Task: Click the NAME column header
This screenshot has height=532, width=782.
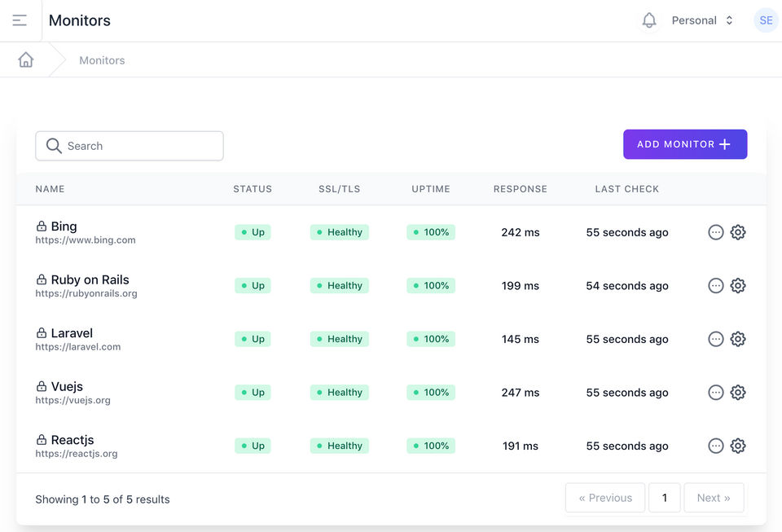Action: point(50,189)
